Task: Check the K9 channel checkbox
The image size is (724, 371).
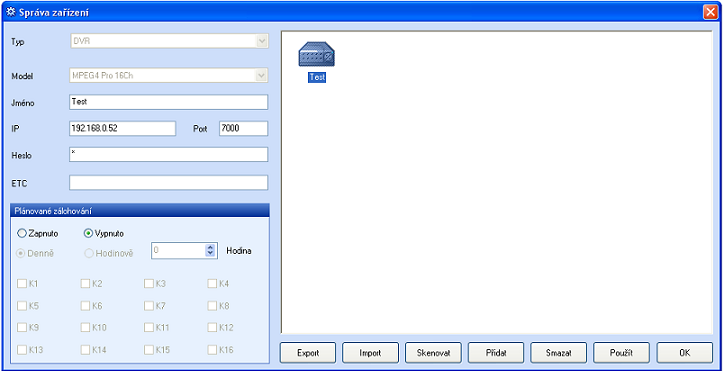Action: pyautogui.click(x=22, y=327)
